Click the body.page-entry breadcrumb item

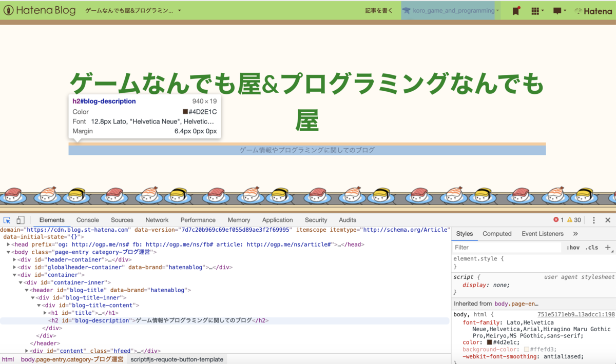pos(72,359)
